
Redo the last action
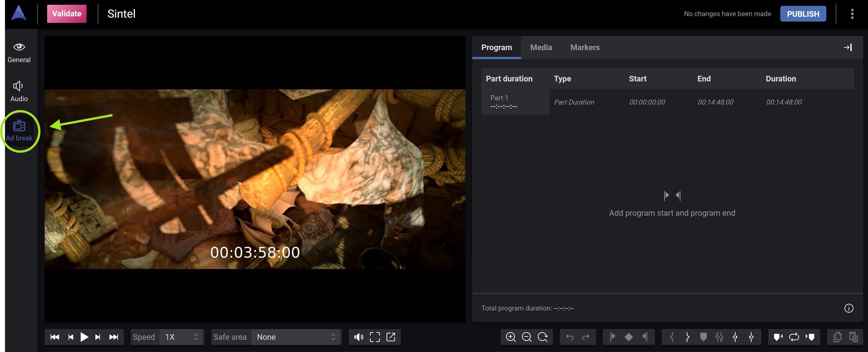pos(586,337)
